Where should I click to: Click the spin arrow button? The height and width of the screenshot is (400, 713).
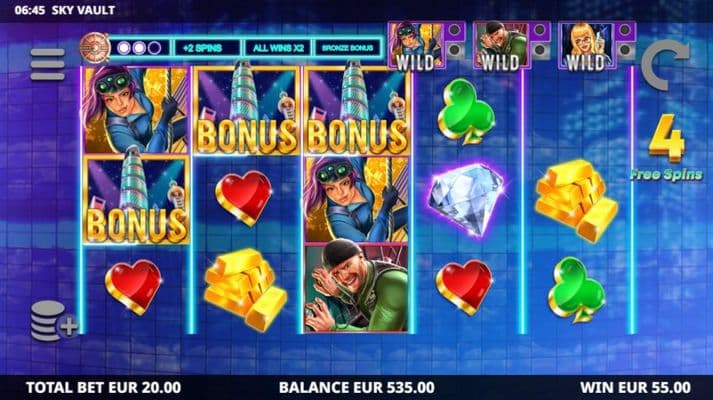point(665,65)
